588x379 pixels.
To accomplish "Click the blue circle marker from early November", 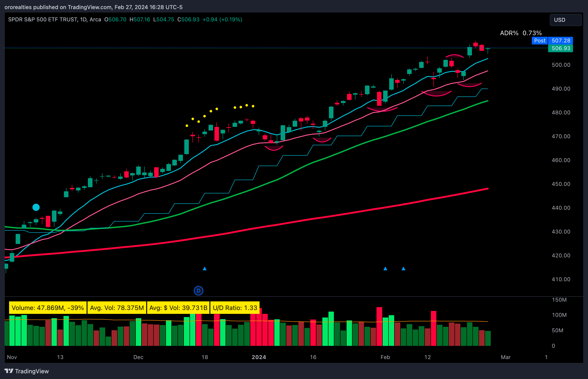I will (36, 207).
